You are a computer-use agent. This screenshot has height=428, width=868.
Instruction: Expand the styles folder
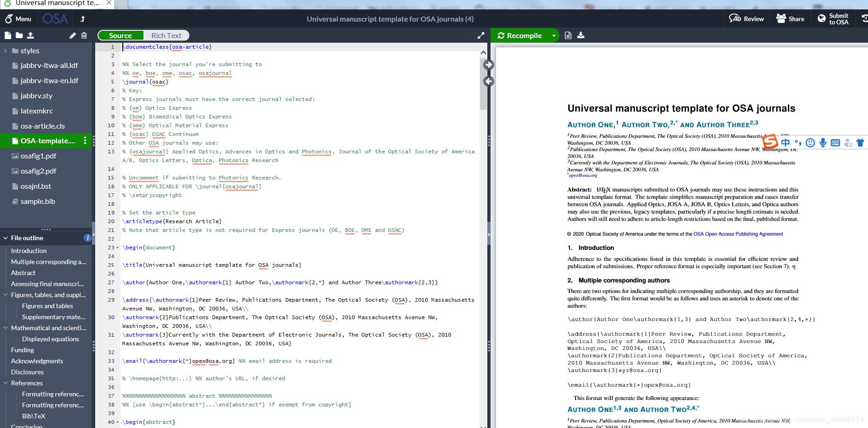pyautogui.click(x=6, y=51)
